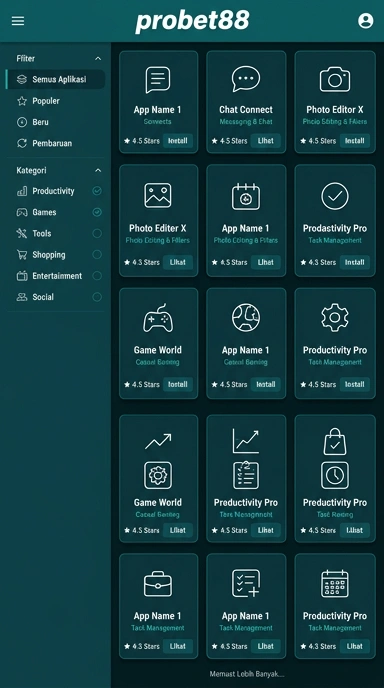The height and width of the screenshot is (688, 384).
Task: Click the message document icon on first card
Action: pyautogui.click(x=158, y=79)
